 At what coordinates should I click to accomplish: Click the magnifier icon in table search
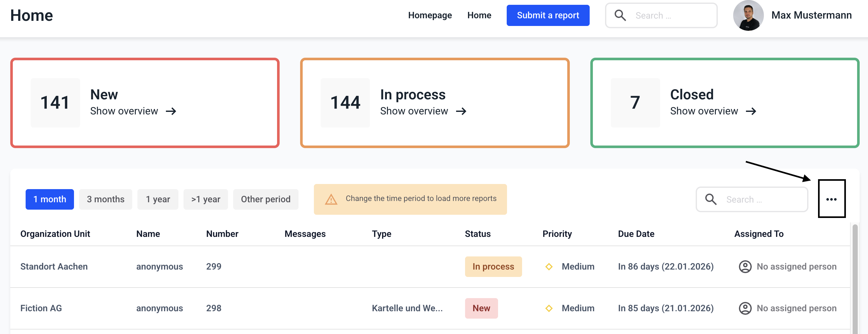[x=711, y=199]
